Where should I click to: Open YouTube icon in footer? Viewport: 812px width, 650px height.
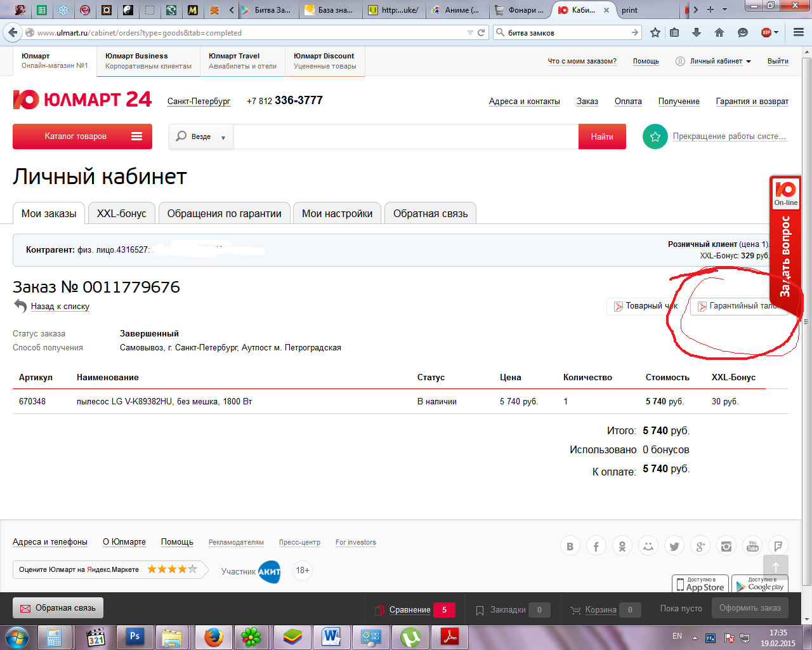coord(752,546)
